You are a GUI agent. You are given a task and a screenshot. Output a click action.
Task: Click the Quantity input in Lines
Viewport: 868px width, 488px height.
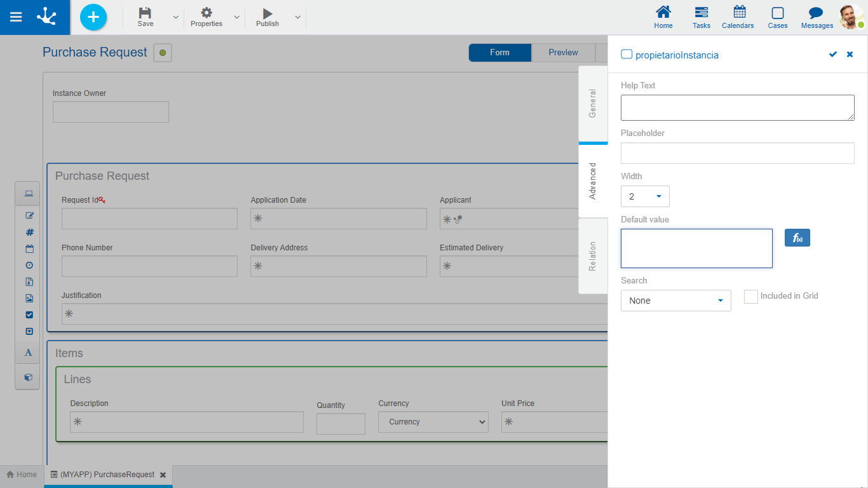[341, 424]
